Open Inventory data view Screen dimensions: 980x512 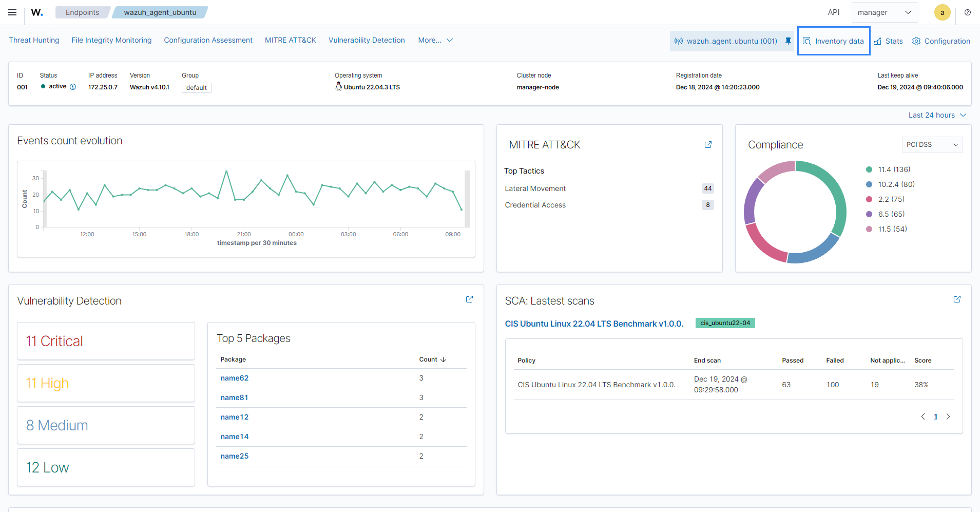click(x=834, y=41)
